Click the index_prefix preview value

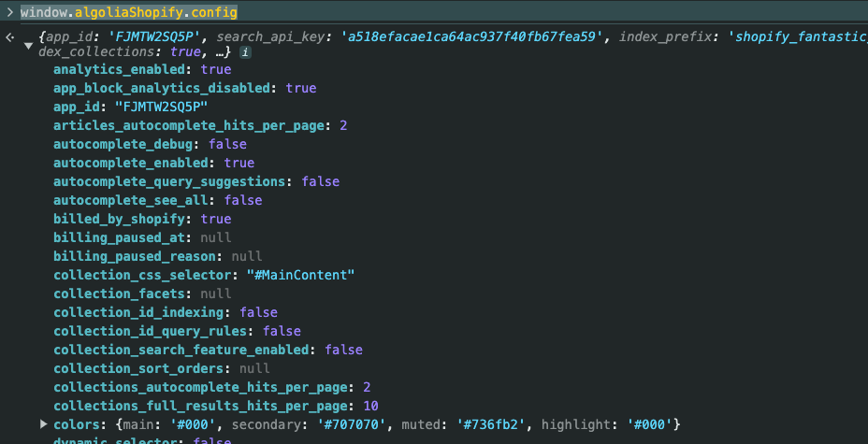798,37
